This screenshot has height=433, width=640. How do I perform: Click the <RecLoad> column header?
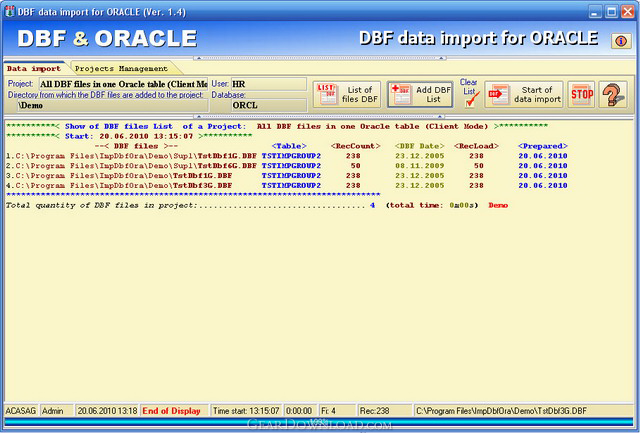pyautogui.click(x=476, y=146)
